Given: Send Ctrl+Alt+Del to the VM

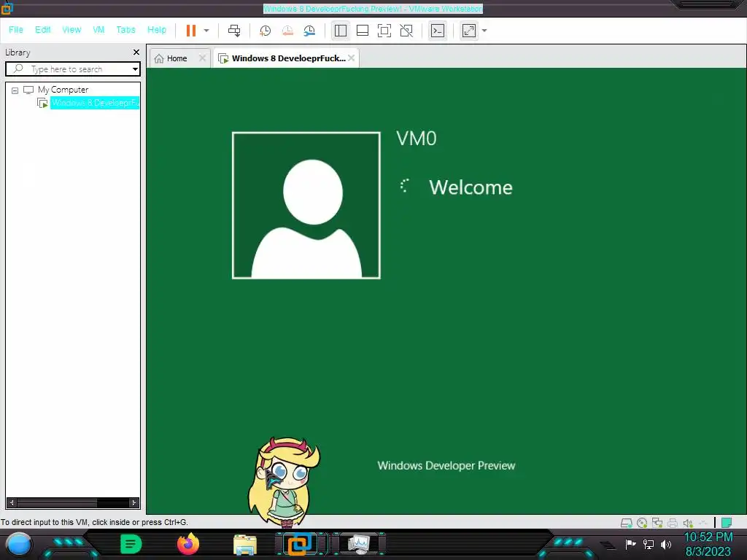Looking at the screenshot, I should 234,31.
